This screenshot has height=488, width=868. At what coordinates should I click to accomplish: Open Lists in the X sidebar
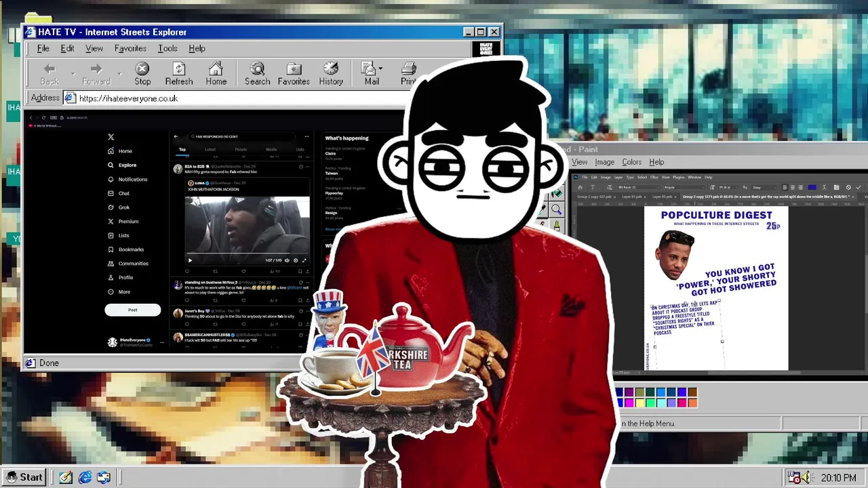(x=119, y=235)
